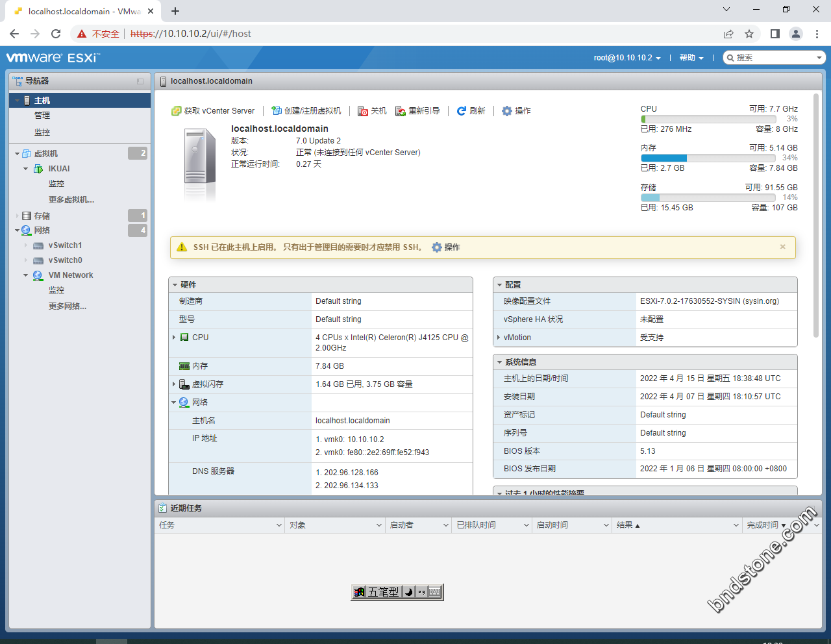831x644 pixels.
Task: Click 创建/注册虚拟机 button
Action: [x=306, y=111]
